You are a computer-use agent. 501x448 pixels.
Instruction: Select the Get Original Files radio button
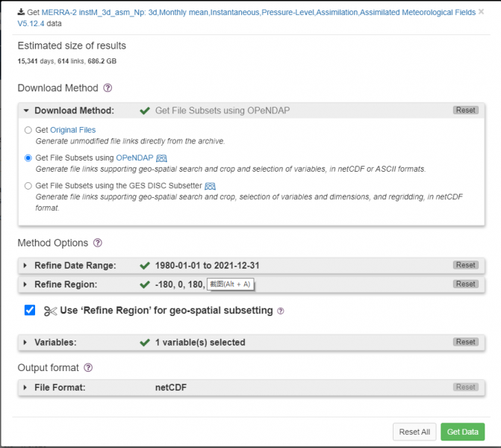click(28, 130)
